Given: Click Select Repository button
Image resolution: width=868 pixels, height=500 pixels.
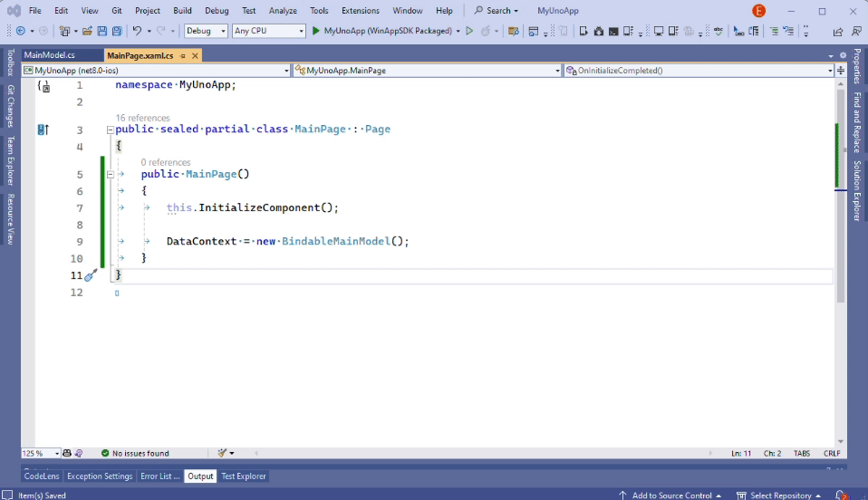Looking at the screenshot, I should [x=779, y=495].
